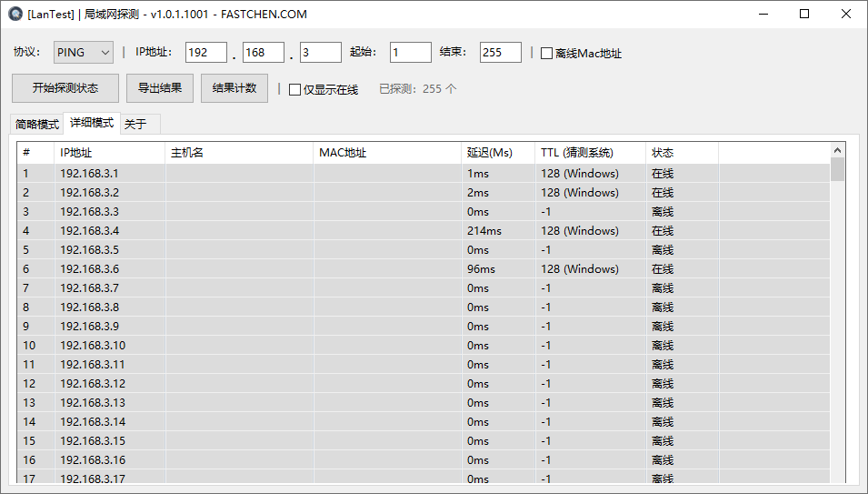The image size is (868, 494).
Task: Click the 导出结果 button
Action: 160,88
